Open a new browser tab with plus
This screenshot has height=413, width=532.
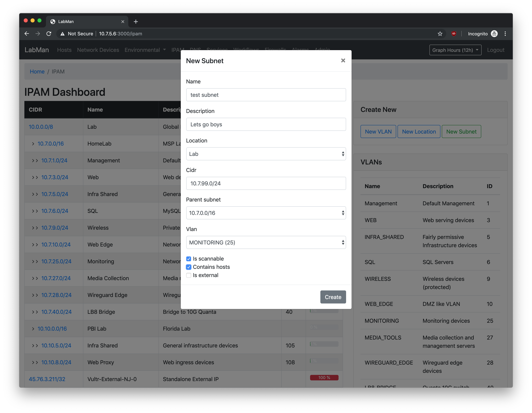click(136, 22)
